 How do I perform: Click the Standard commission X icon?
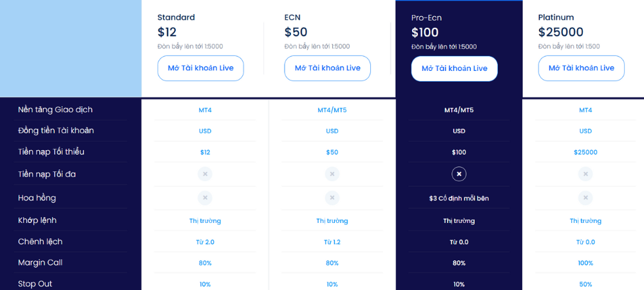pyautogui.click(x=205, y=198)
